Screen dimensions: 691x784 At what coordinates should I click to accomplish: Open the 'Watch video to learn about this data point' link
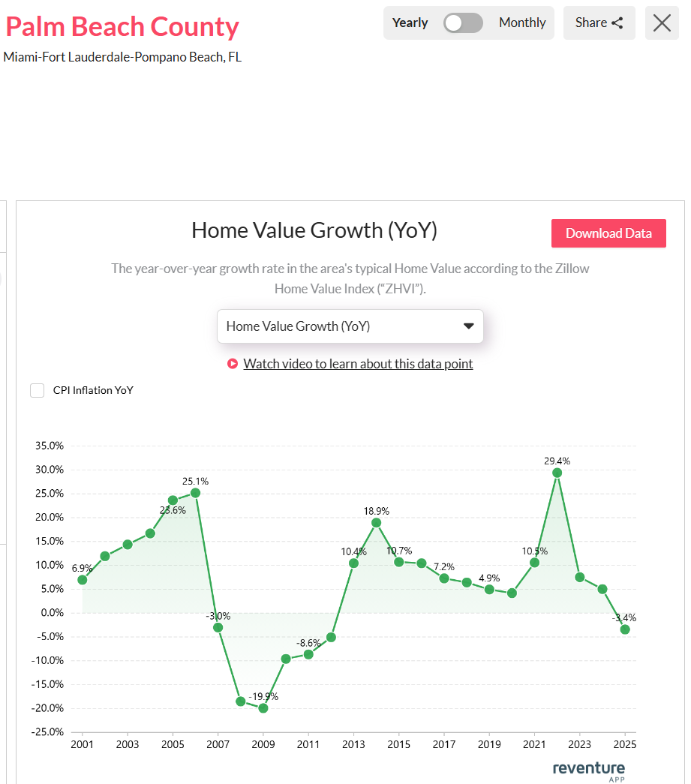[x=360, y=363]
